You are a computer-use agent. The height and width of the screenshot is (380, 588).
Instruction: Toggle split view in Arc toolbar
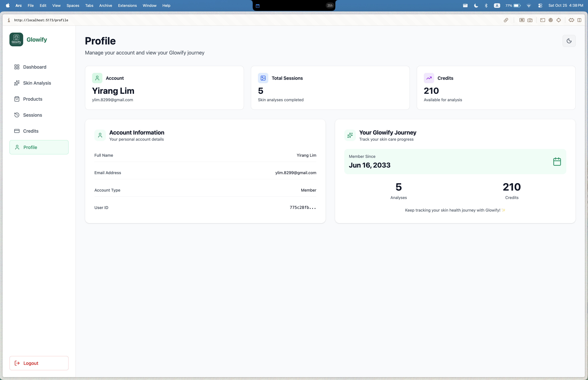(579, 20)
